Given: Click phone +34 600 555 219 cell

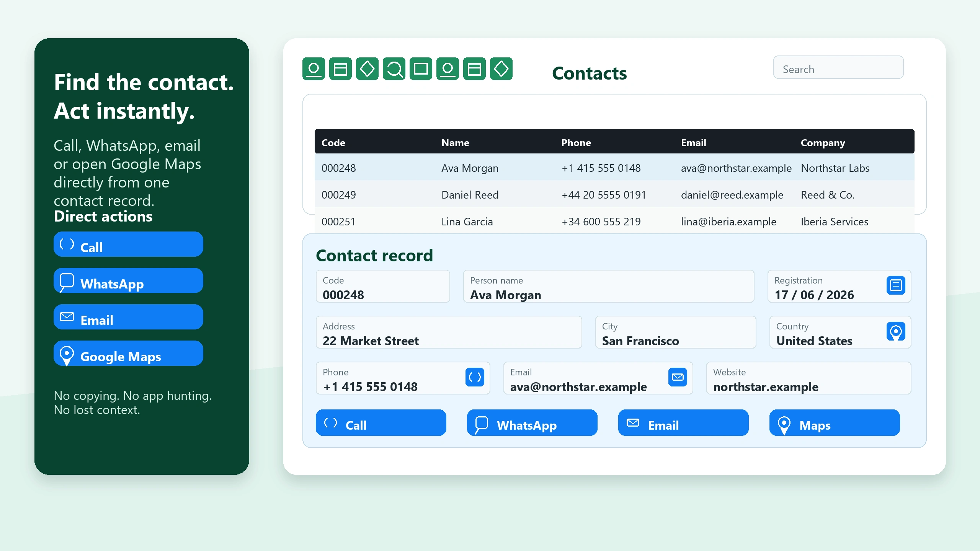Looking at the screenshot, I should pyautogui.click(x=601, y=222).
